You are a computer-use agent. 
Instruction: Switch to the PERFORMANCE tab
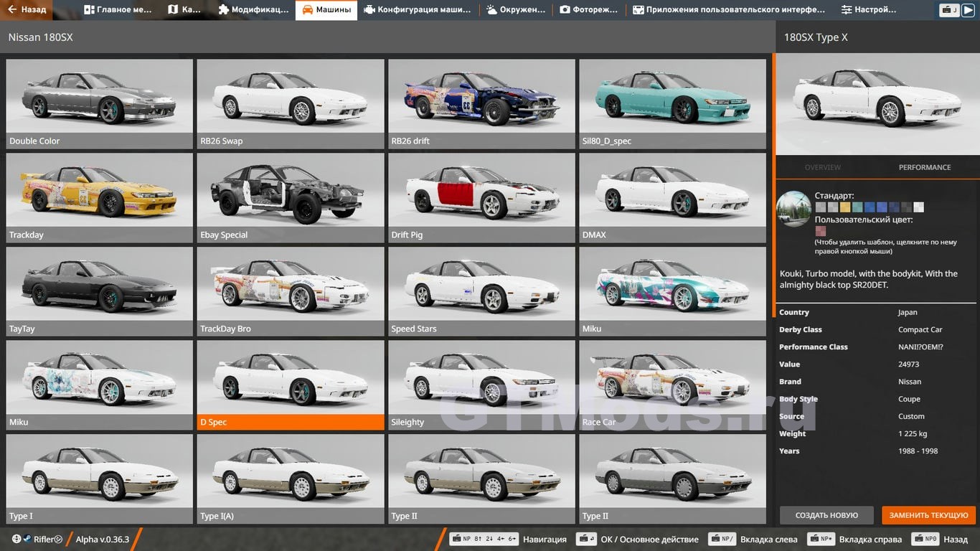pos(925,167)
